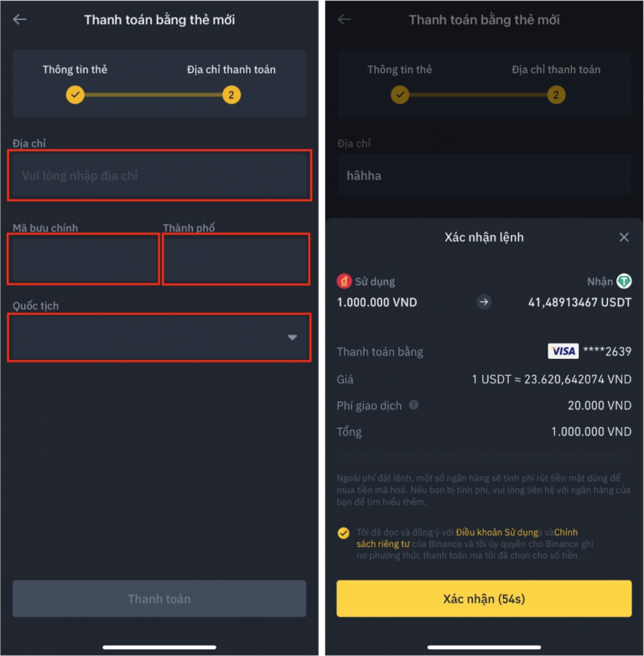The width and height of the screenshot is (644, 656).
Task: Expand the Quốc tịch selection field
Action: point(159,337)
